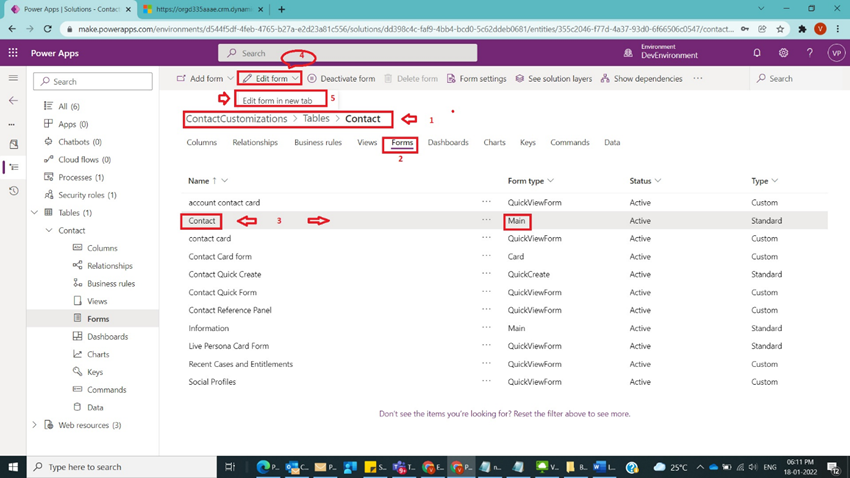The width and height of the screenshot is (850, 478).
Task: Switch to the Keys tab
Action: pos(527,143)
